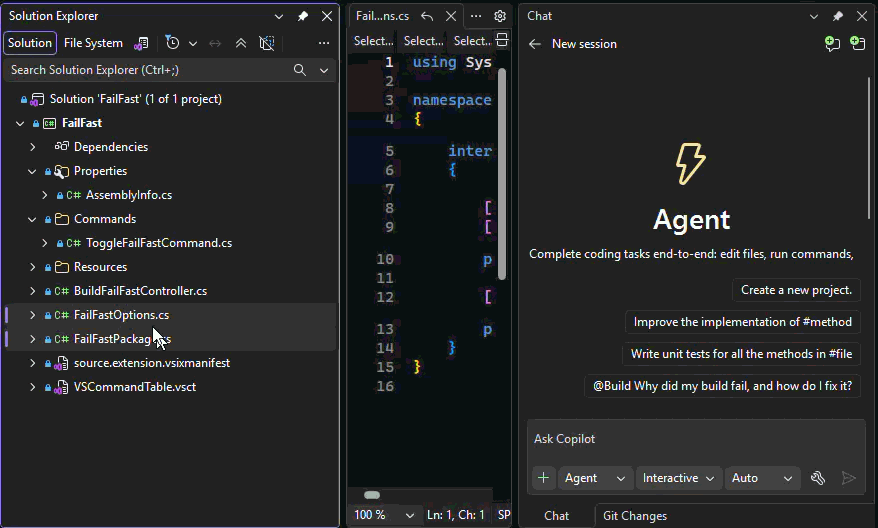This screenshot has width=878, height=528.
Task: Close the Fail...ns.cs editor tab
Action: coord(451,16)
